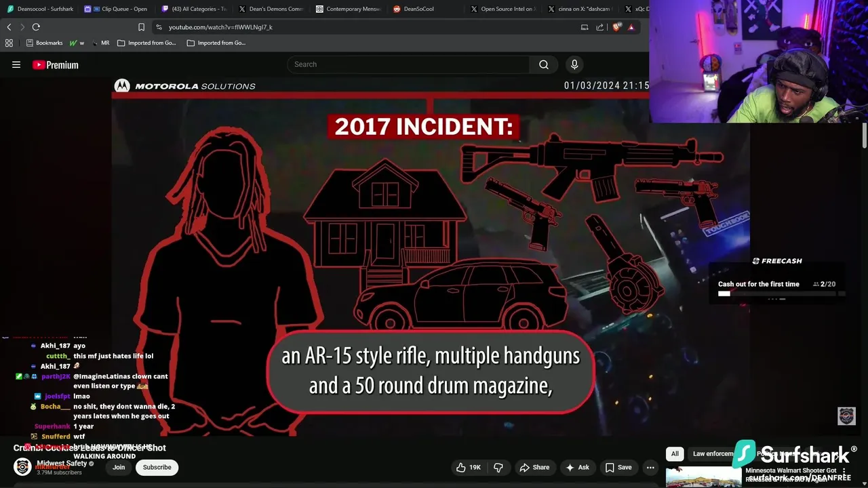This screenshot has height=488, width=868.
Task: Go to the YouTube Premium home logo
Action: [x=56, y=65]
